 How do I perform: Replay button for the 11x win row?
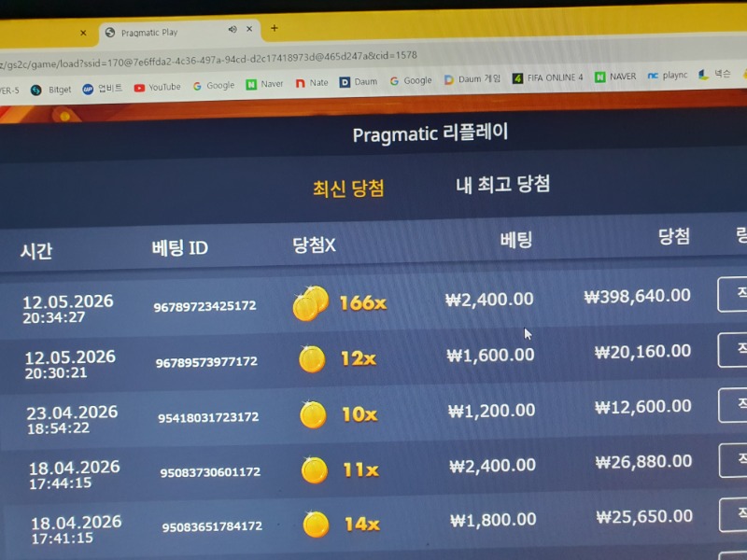734,460
